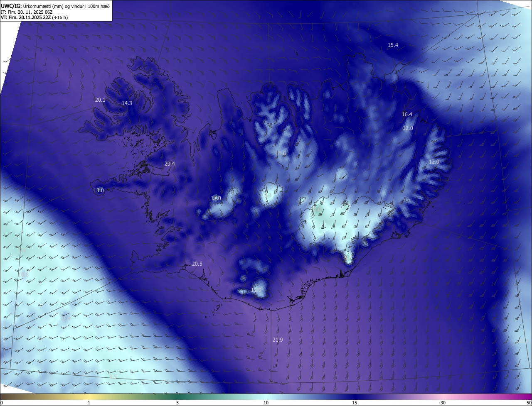Screen dimensions: 532x406
Task: Click the 20.4 value label
Action: coord(170,164)
